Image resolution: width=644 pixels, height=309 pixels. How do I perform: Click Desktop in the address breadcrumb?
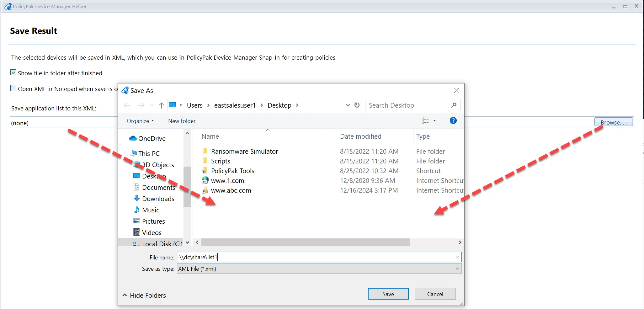click(x=279, y=105)
